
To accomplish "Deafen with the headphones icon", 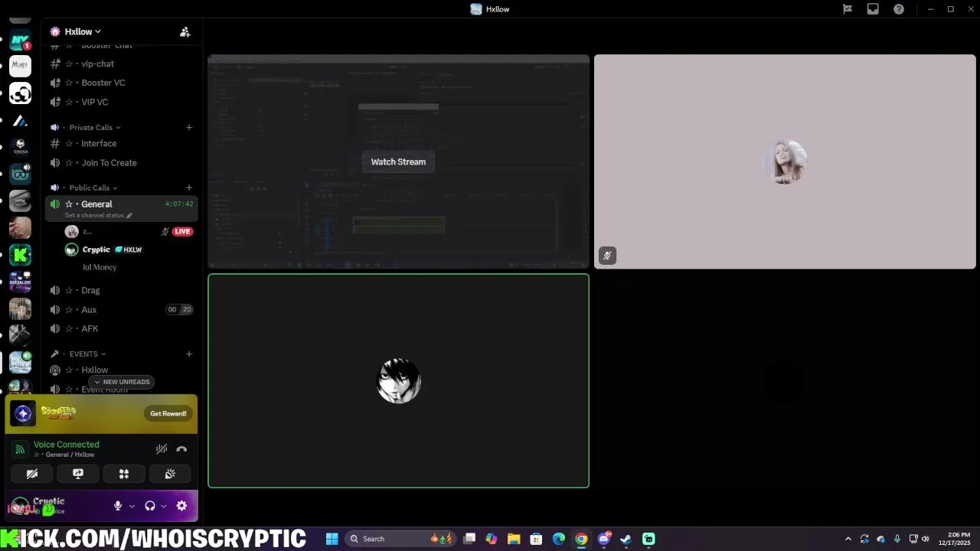I will tap(150, 506).
